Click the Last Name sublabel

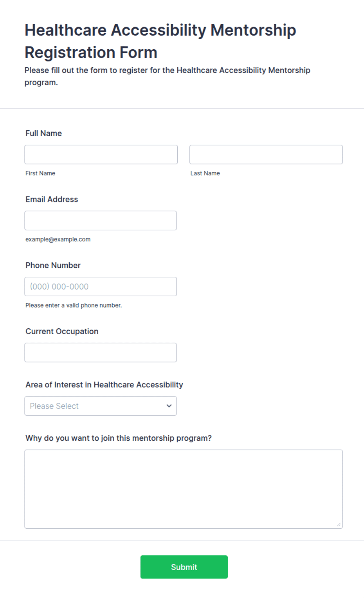pos(205,173)
